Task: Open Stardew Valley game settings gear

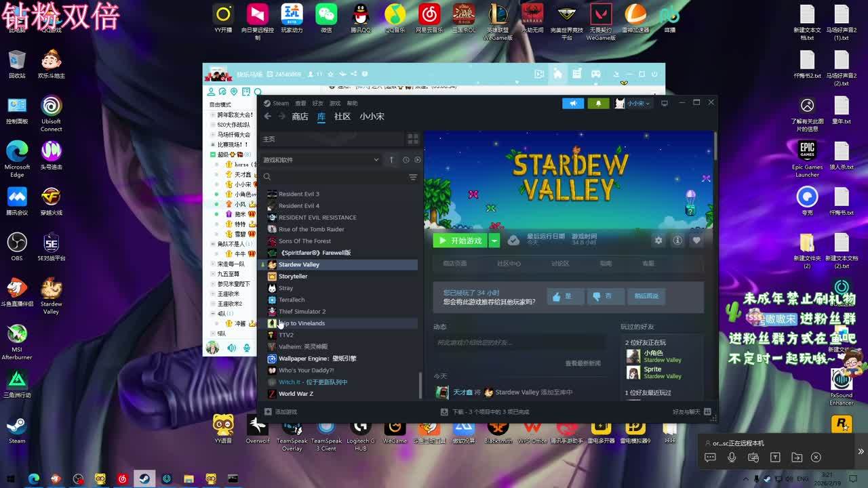Action: [658, 241]
